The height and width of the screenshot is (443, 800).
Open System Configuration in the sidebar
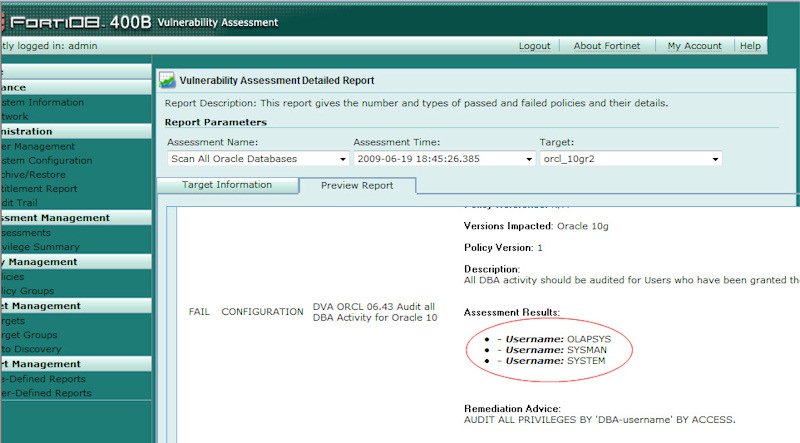click(46, 160)
